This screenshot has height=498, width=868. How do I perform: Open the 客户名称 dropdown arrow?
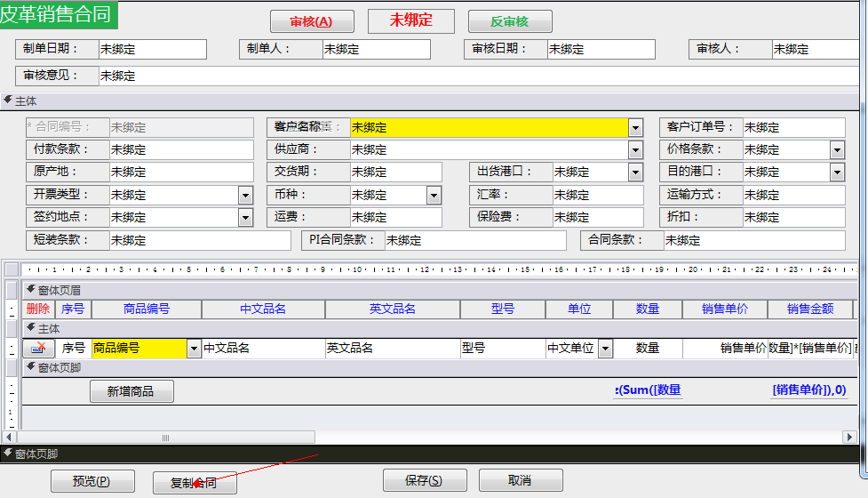[x=635, y=128]
